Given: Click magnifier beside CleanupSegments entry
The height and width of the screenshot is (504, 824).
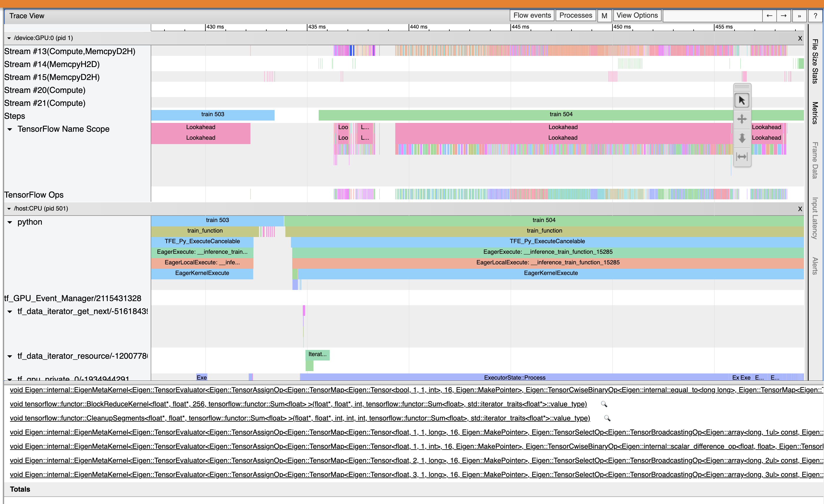Looking at the screenshot, I should point(607,418).
